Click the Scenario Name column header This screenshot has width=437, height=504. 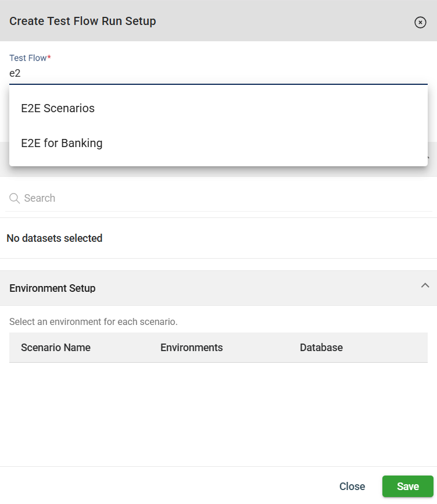[56, 348]
